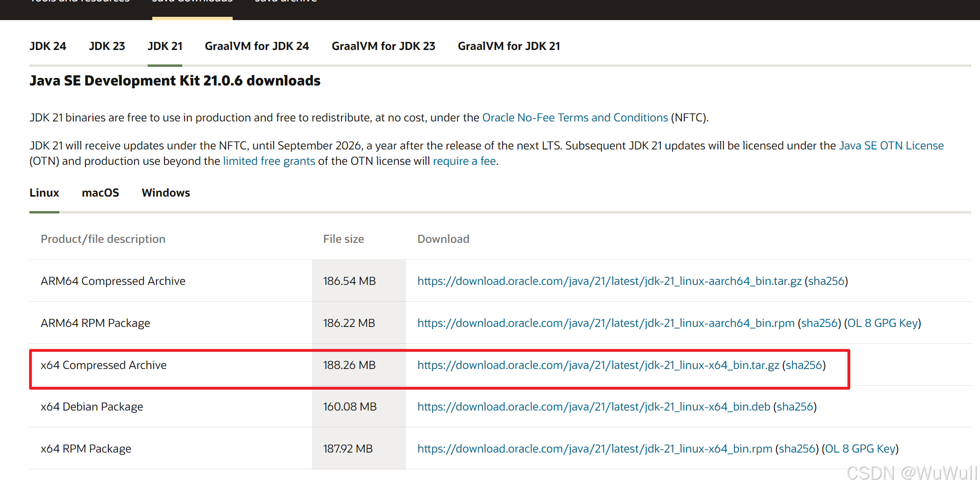
Task: Click the require a fee link
Action: (464, 161)
